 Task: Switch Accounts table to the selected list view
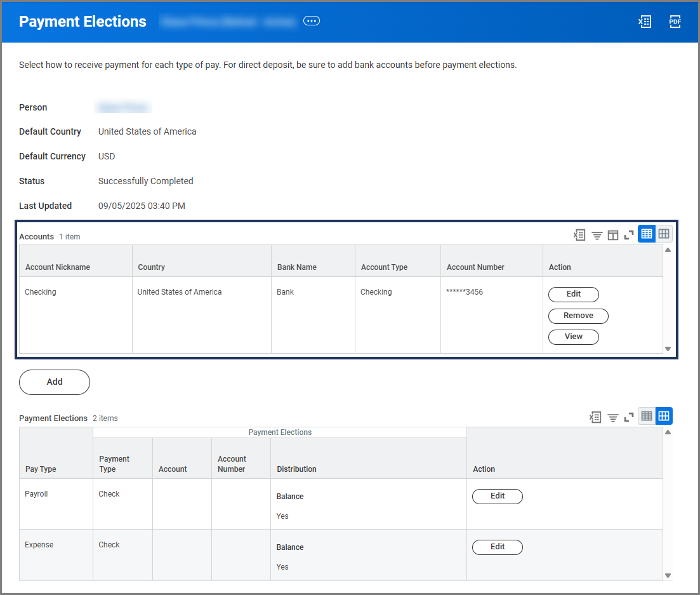pyautogui.click(x=647, y=234)
